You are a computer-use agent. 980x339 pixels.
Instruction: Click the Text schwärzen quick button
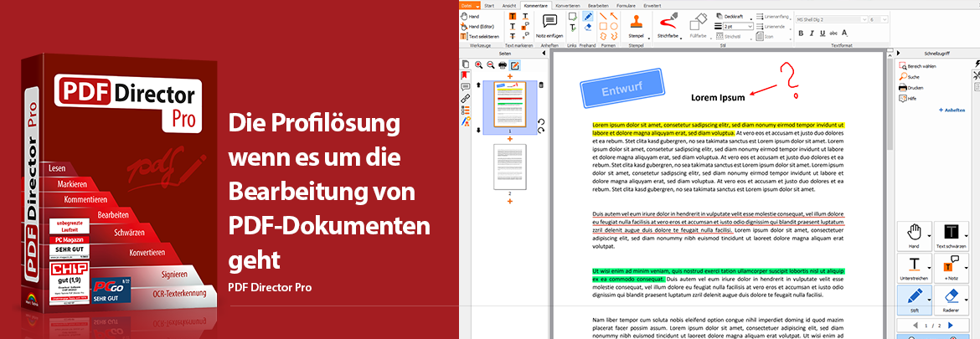952,232
